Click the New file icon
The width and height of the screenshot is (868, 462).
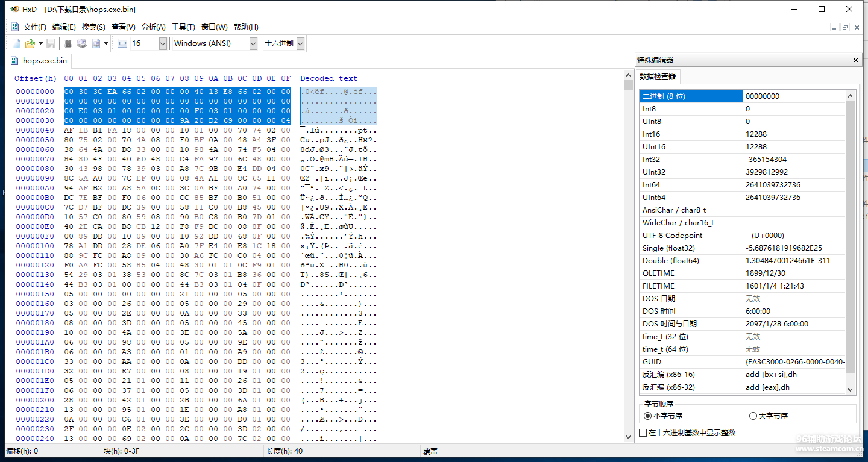[17, 43]
